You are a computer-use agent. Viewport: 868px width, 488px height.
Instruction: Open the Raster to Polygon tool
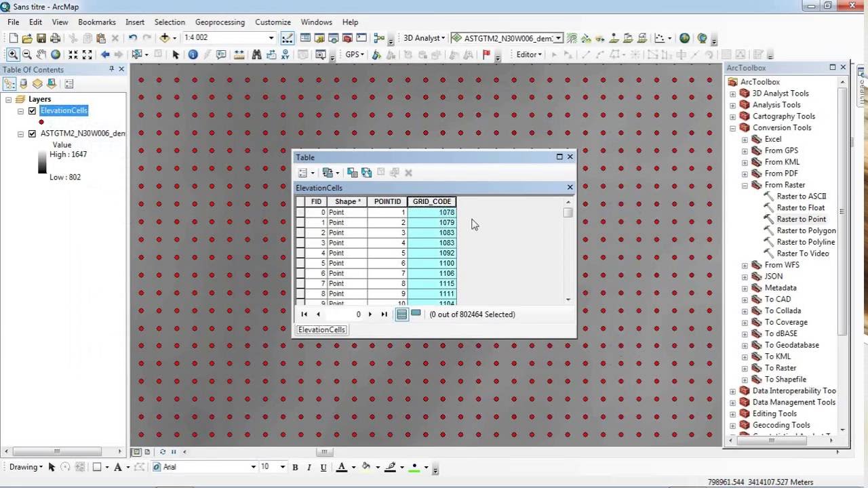pos(806,230)
